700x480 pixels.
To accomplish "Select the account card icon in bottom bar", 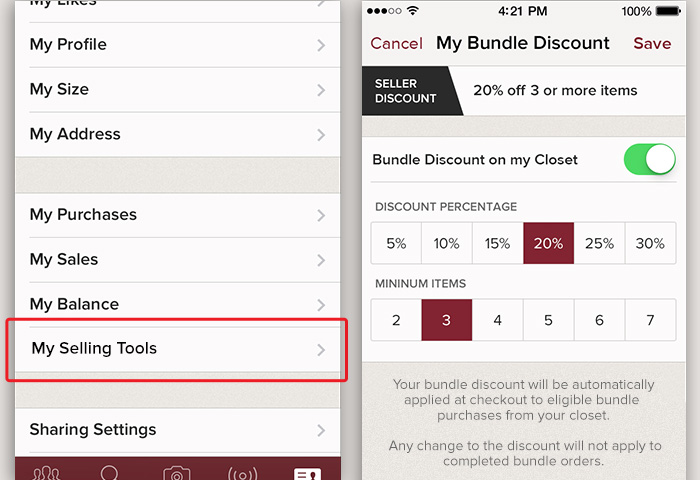I will (307, 473).
